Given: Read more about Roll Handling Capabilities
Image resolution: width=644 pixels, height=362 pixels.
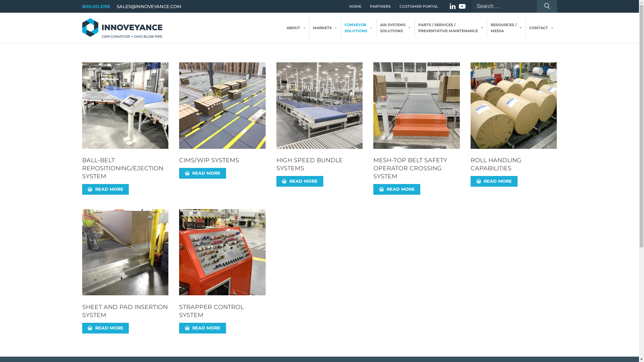Looking at the screenshot, I should point(494,181).
